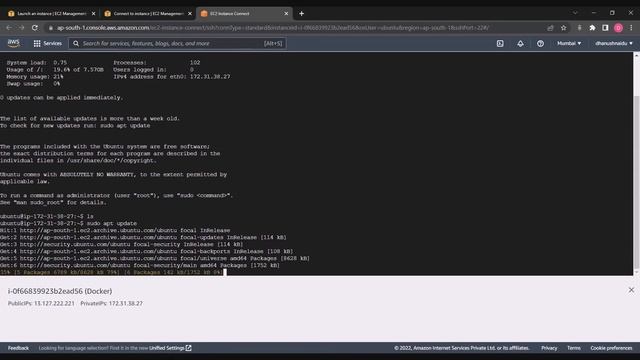Launch CloudShell from the top bar
This screenshot has height=360, width=640.
pyautogui.click(x=500, y=43)
